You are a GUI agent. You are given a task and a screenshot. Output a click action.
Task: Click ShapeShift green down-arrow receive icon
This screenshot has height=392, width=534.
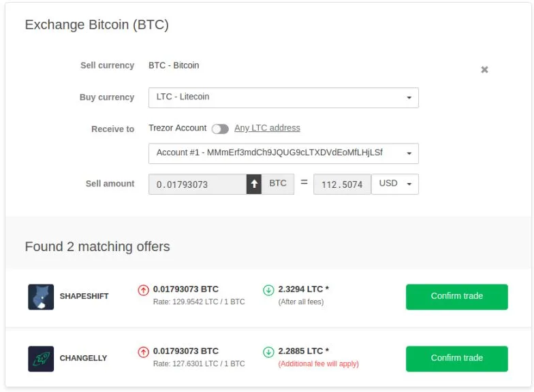268,290
